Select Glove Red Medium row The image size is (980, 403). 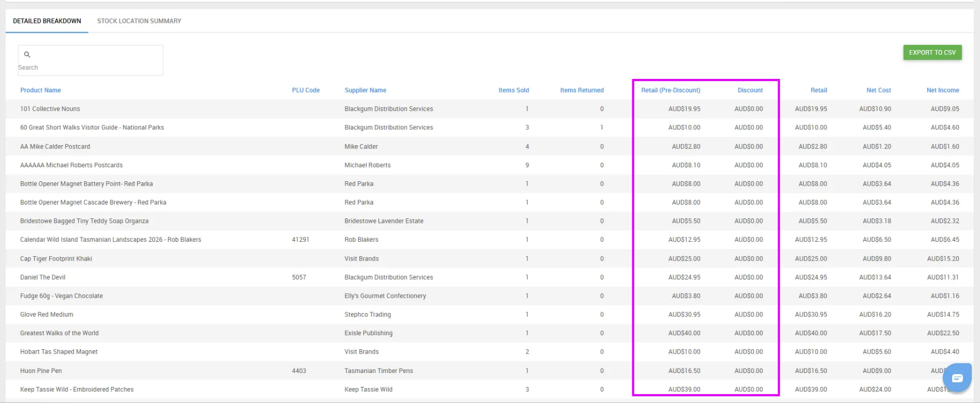[x=489, y=315]
